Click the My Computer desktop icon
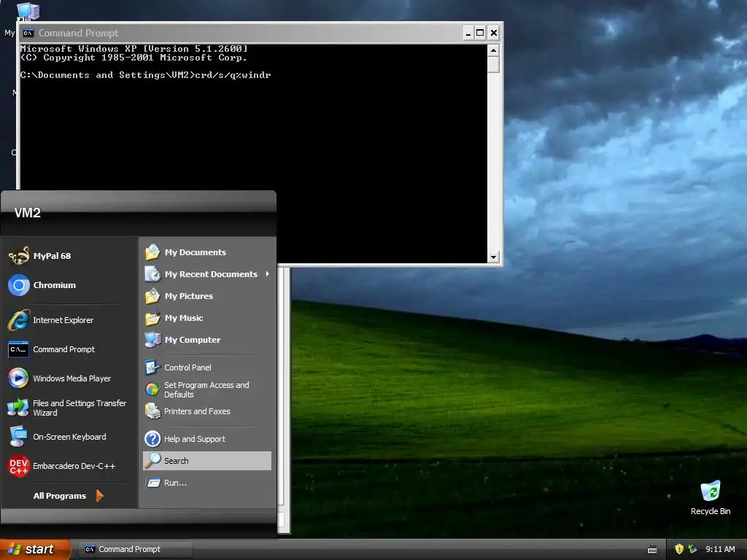Screen dimensions: 747x560 coord(28,12)
